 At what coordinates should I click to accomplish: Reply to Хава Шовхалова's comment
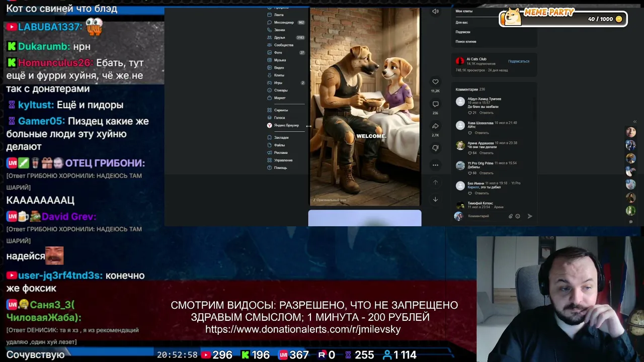pyautogui.click(x=482, y=133)
